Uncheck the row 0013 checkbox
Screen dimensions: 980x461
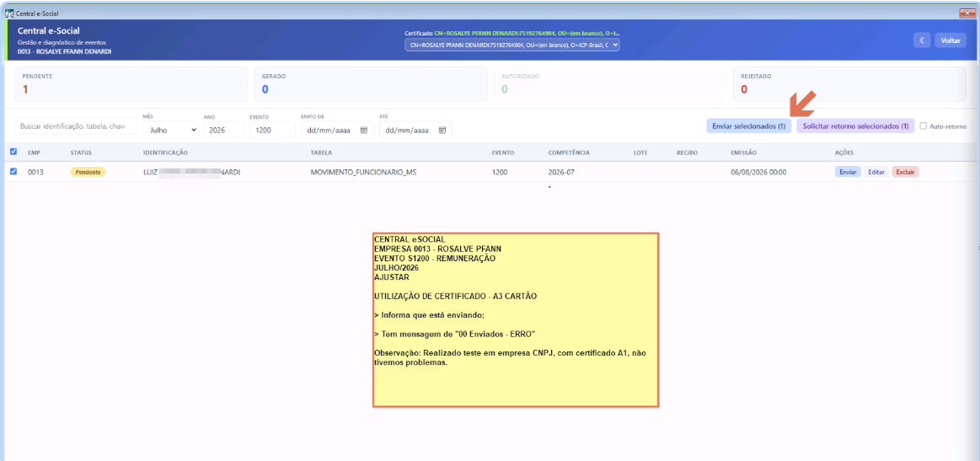(13, 171)
